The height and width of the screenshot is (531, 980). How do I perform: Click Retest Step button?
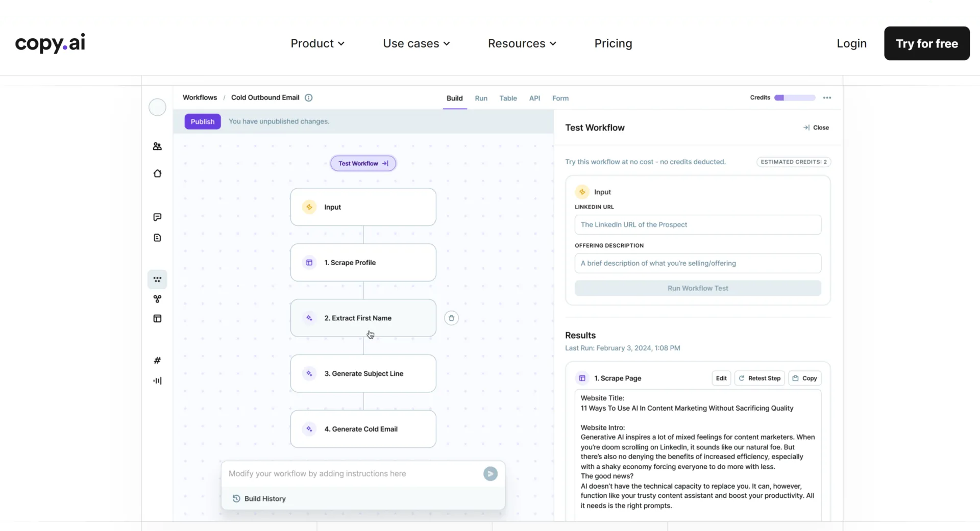(x=759, y=378)
